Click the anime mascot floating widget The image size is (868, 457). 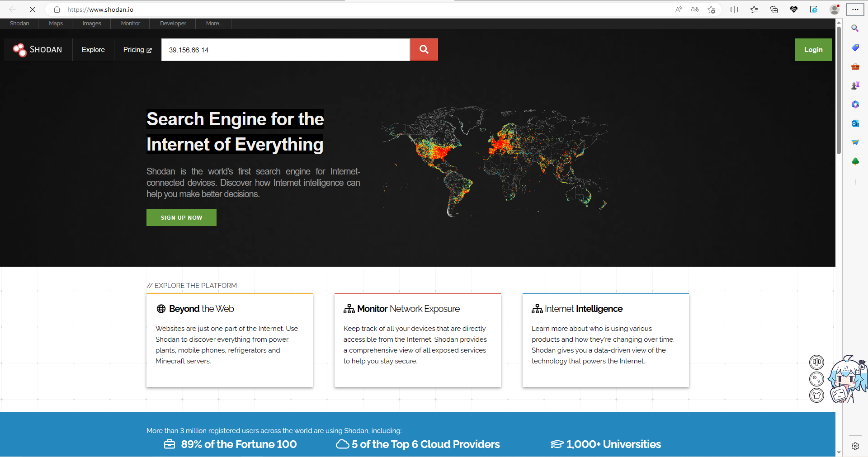848,379
